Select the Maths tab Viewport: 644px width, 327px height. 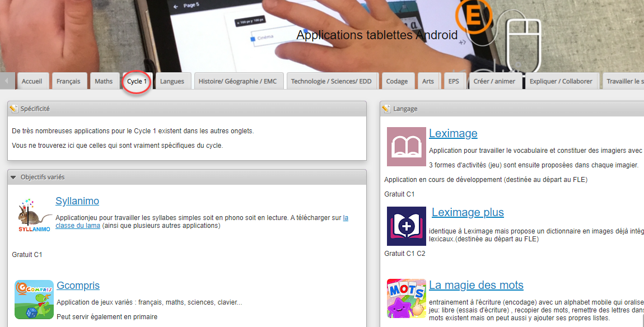click(x=104, y=81)
